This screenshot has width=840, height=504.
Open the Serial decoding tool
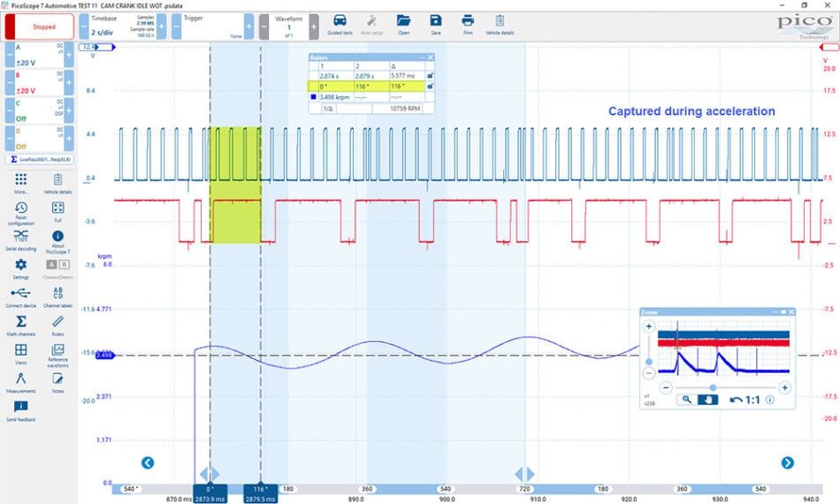[x=21, y=241]
